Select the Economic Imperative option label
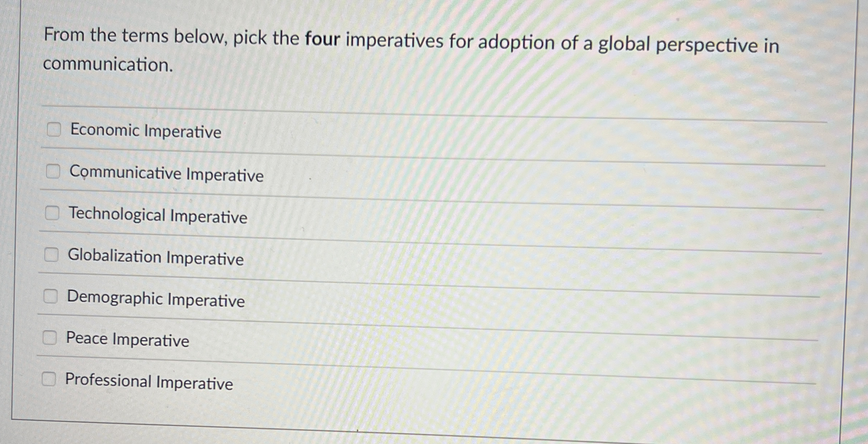The height and width of the screenshot is (444, 868). click(144, 132)
